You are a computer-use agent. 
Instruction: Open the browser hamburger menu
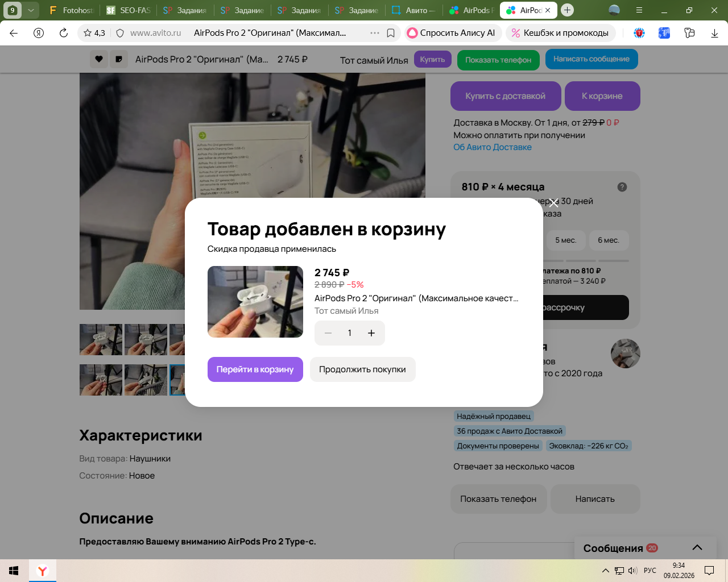point(639,10)
